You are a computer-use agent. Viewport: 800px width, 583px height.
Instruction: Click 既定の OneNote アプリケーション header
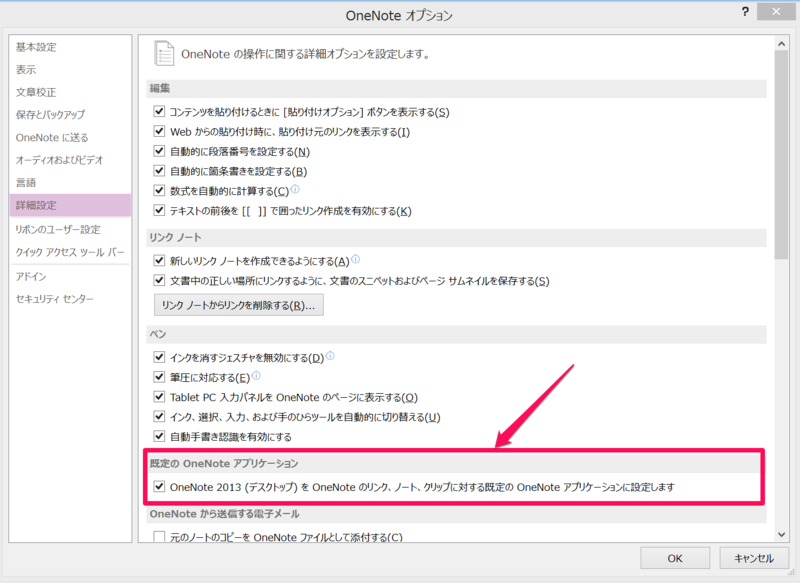pos(224,463)
